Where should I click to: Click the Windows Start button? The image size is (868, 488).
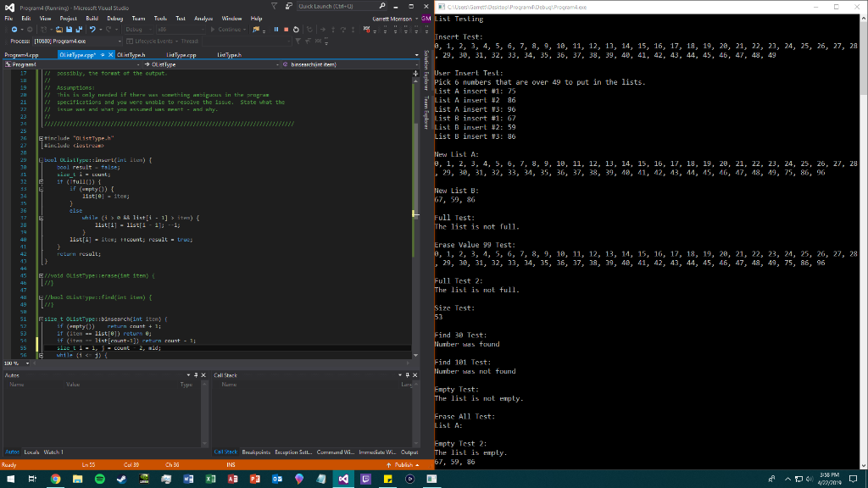click(x=10, y=479)
